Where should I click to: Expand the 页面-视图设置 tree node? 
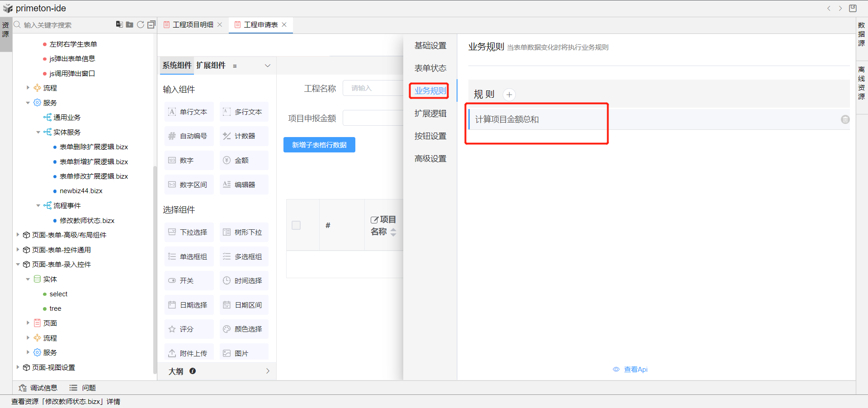pos(18,367)
